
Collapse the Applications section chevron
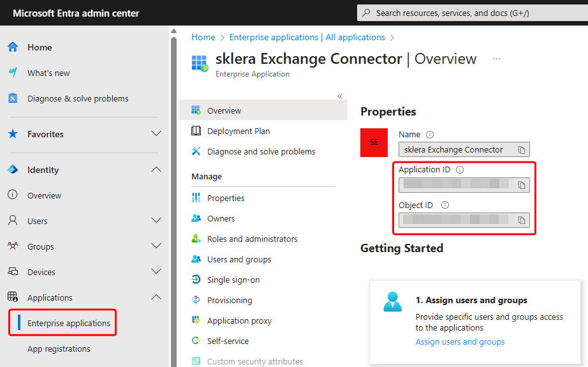click(x=156, y=297)
